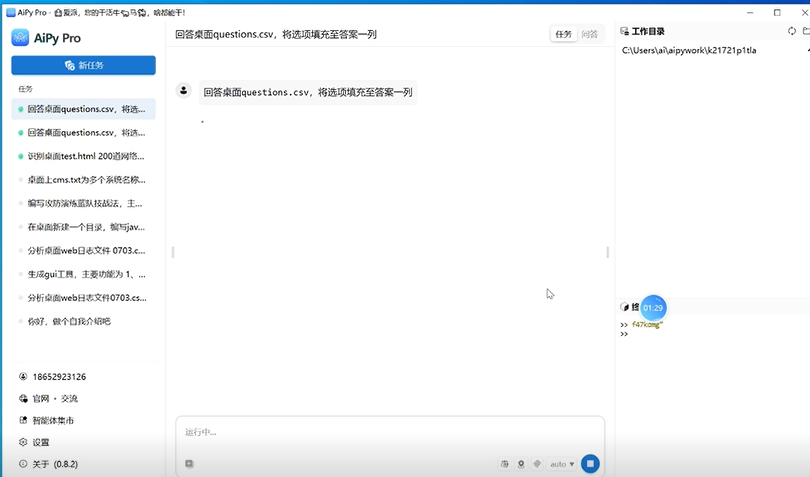Open the 智能体集市 agent market

point(46,420)
